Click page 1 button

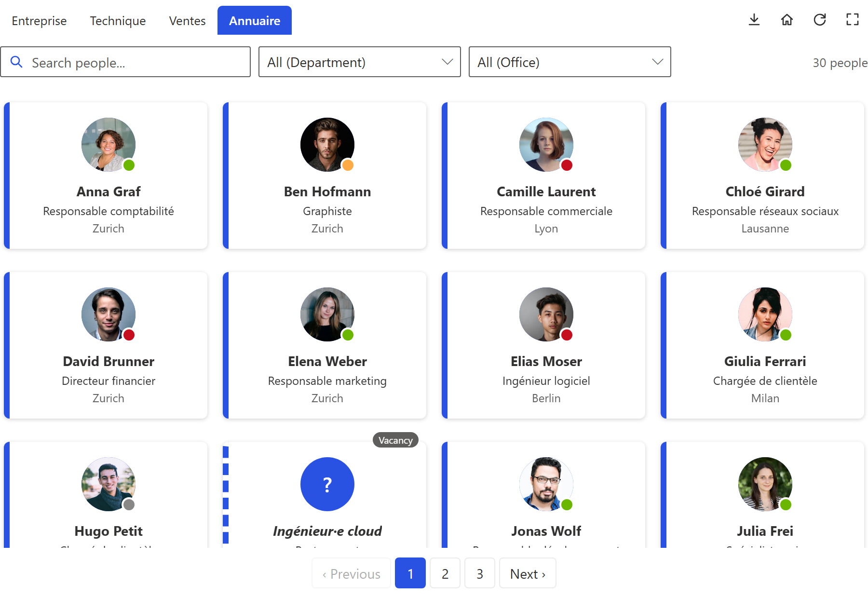click(x=410, y=573)
